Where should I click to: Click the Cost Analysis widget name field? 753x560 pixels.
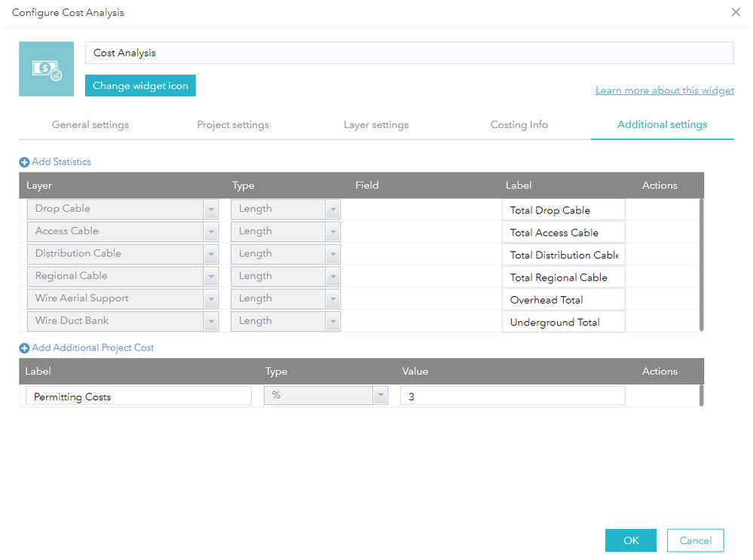click(x=409, y=53)
